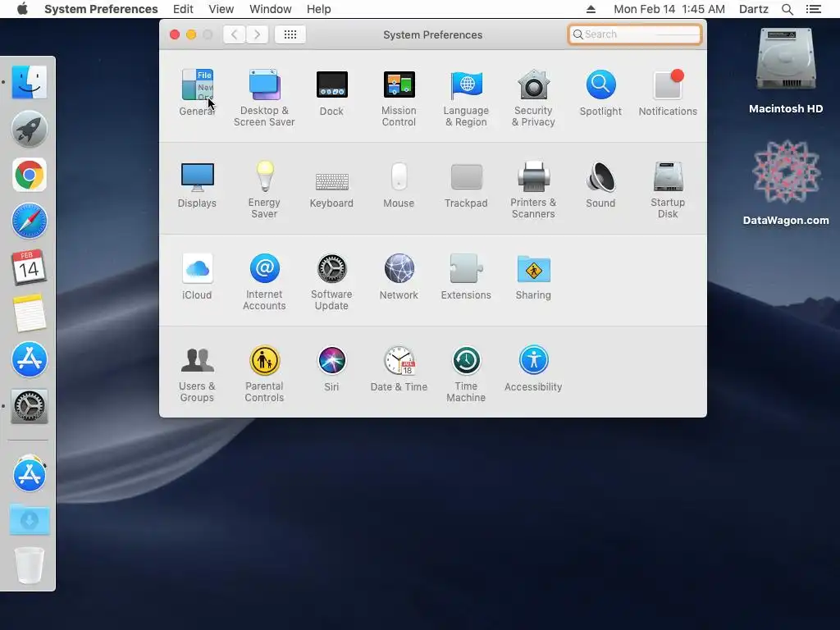Open the Trash in the Dock
This screenshot has height=630, width=840.
tap(30, 564)
